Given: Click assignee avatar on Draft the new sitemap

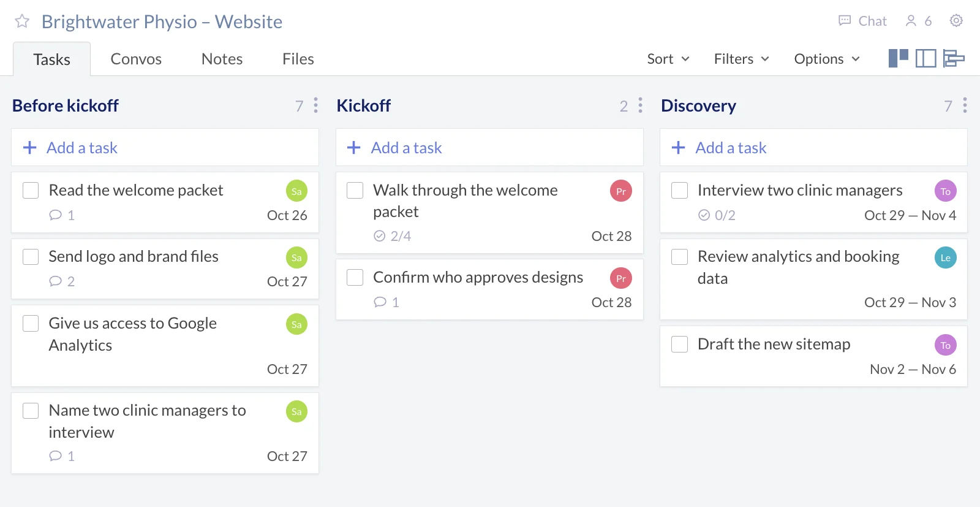Looking at the screenshot, I should (x=946, y=345).
